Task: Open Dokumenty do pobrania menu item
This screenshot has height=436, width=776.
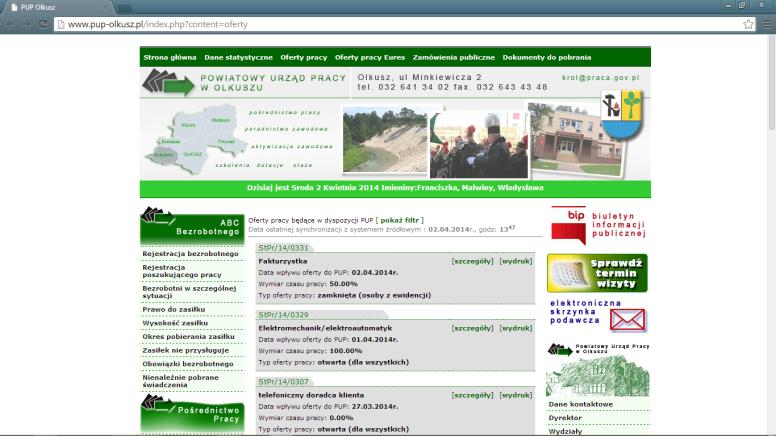Action: [x=547, y=57]
